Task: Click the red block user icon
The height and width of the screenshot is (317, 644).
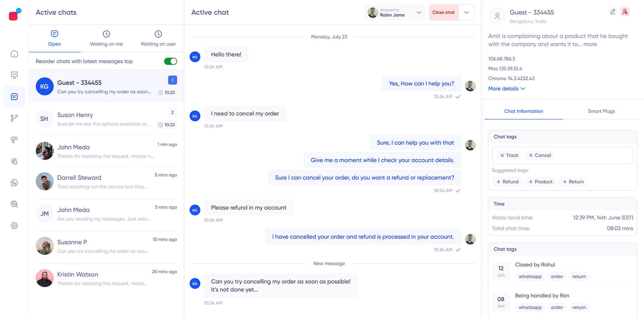Action: tap(625, 12)
